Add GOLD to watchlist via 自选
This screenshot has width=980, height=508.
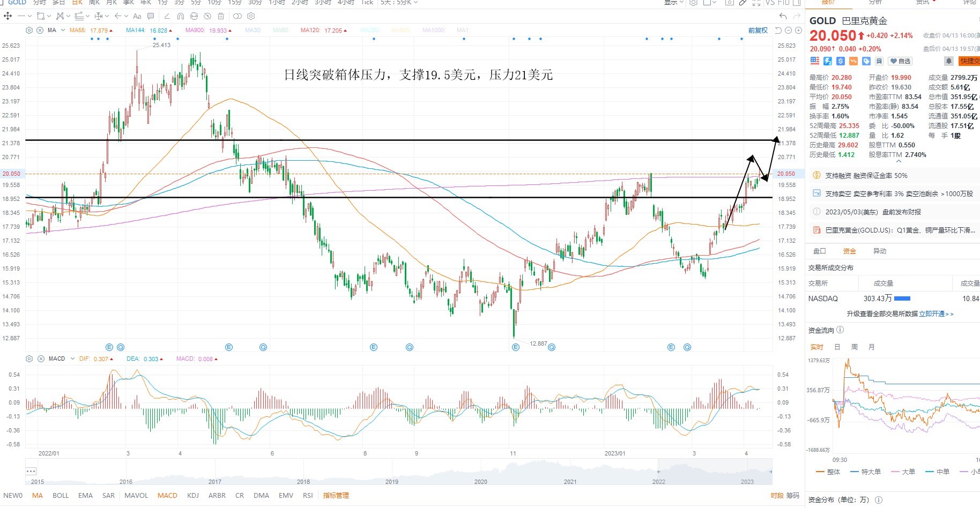[901, 61]
